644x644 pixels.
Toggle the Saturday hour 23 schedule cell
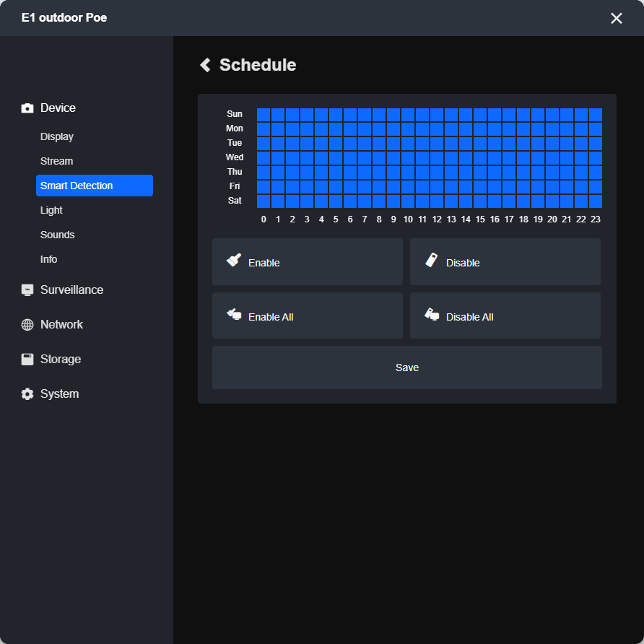596,201
